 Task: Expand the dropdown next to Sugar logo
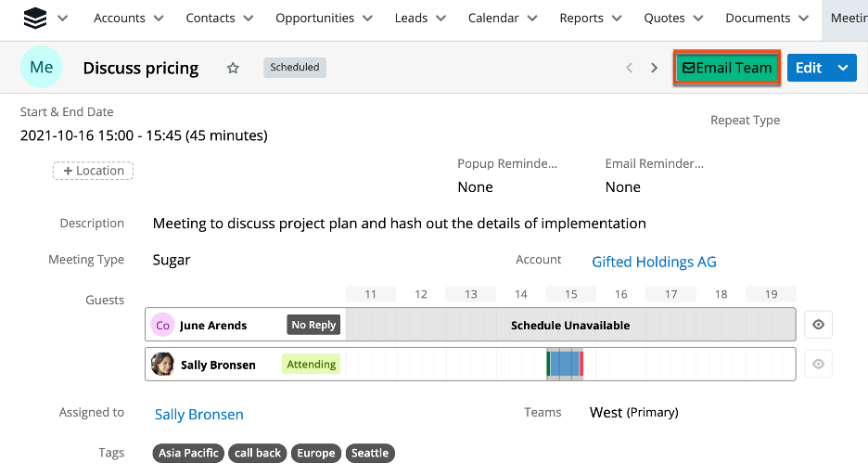point(62,19)
